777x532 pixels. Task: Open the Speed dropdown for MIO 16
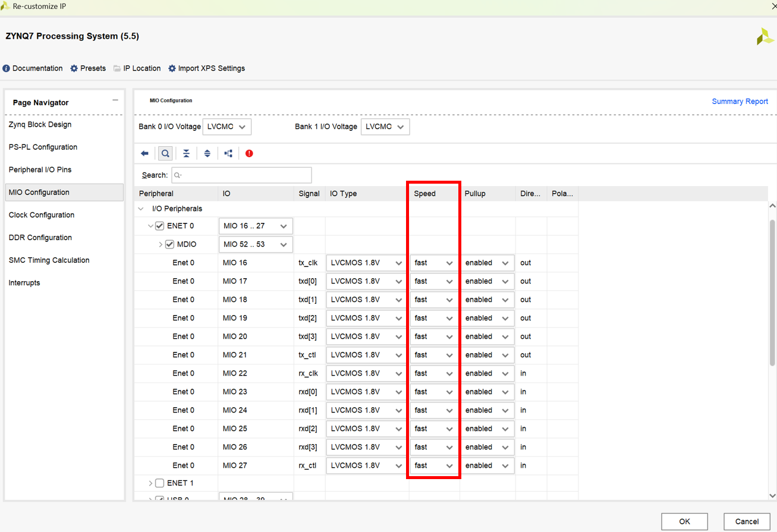[x=435, y=263]
